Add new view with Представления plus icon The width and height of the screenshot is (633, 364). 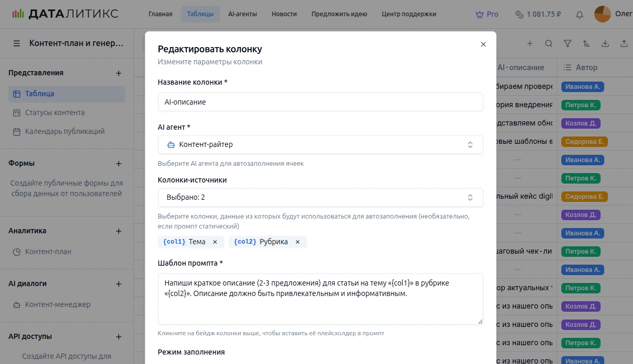(119, 73)
